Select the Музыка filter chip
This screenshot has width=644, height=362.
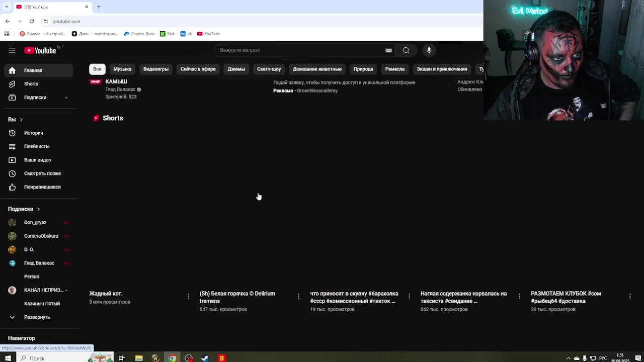122,69
